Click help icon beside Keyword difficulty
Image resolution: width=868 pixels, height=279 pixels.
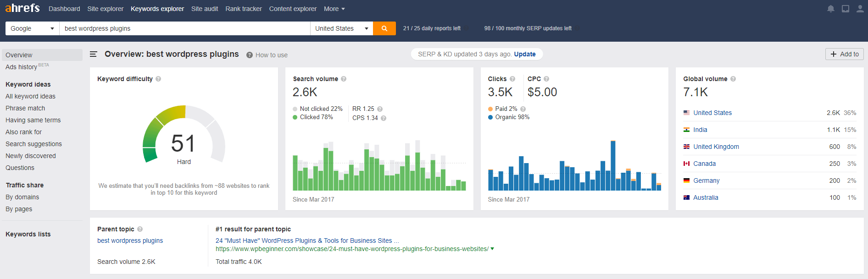[x=158, y=79]
